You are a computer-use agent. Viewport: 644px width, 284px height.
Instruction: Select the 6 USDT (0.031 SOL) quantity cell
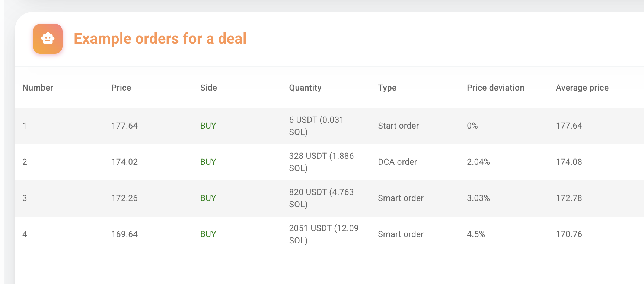(316, 126)
